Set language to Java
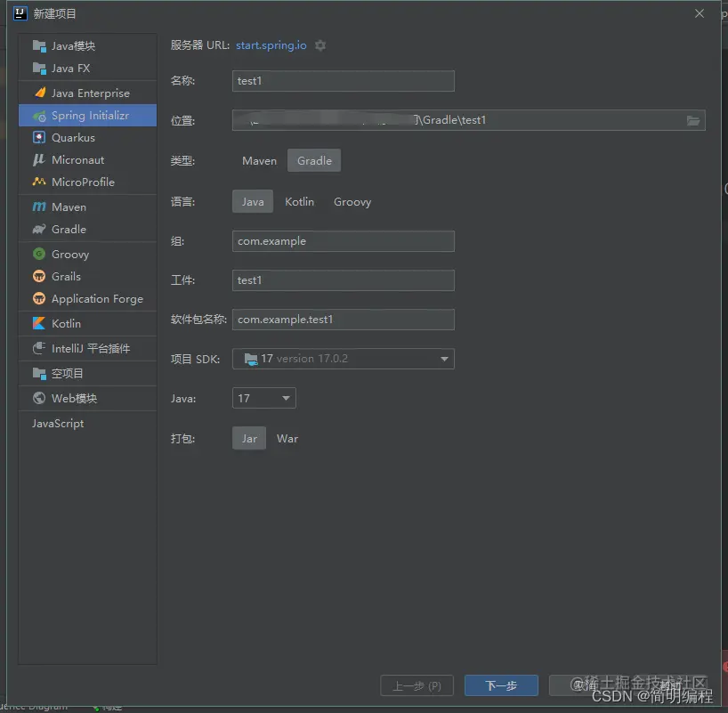This screenshot has height=713, width=728. pyautogui.click(x=253, y=201)
